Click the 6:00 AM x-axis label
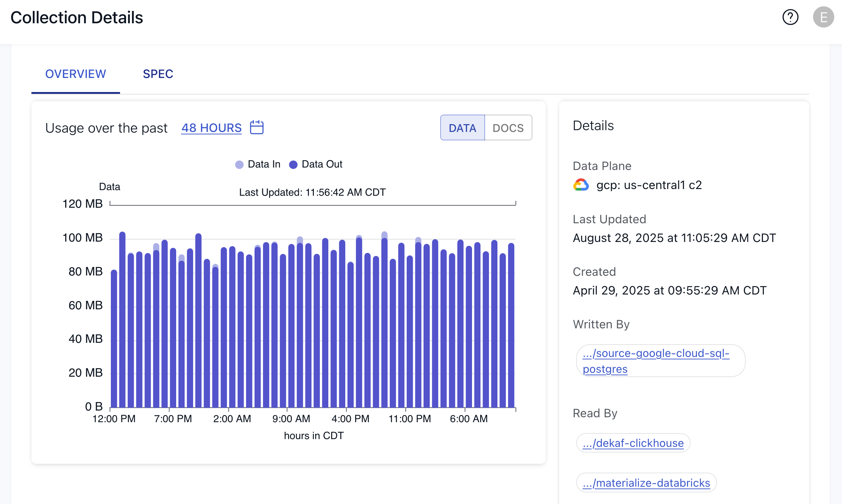The image size is (842, 504). (x=469, y=419)
